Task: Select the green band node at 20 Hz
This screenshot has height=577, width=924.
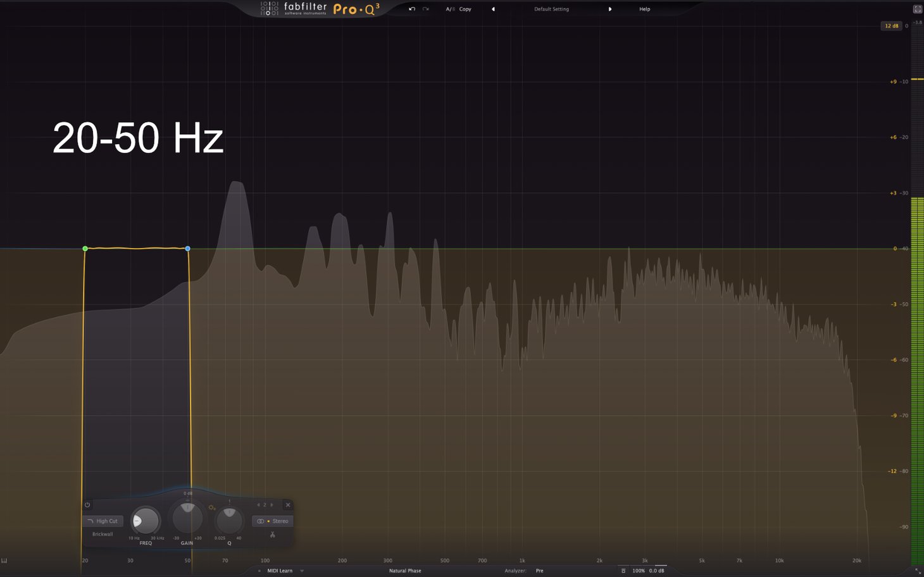Action: pos(85,249)
